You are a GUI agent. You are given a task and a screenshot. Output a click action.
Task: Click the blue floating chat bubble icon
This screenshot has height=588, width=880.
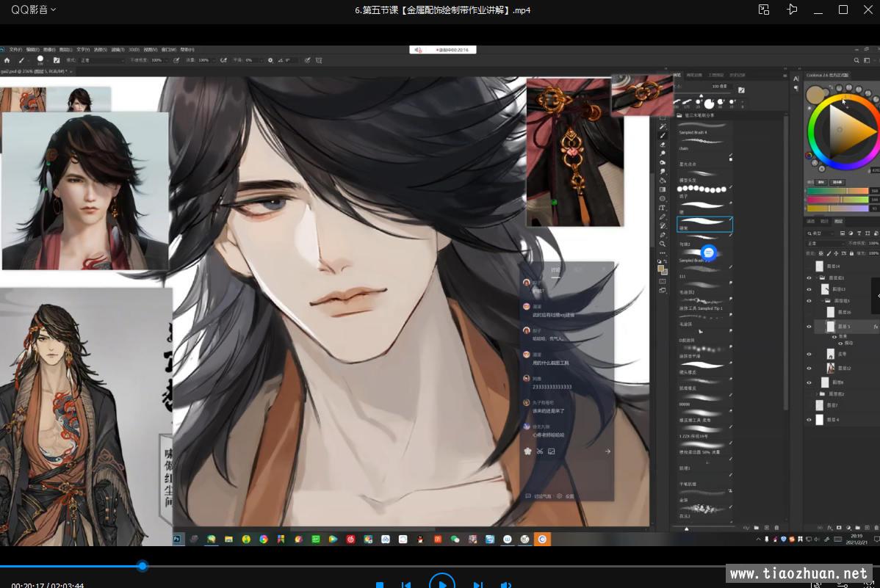point(708,253)
